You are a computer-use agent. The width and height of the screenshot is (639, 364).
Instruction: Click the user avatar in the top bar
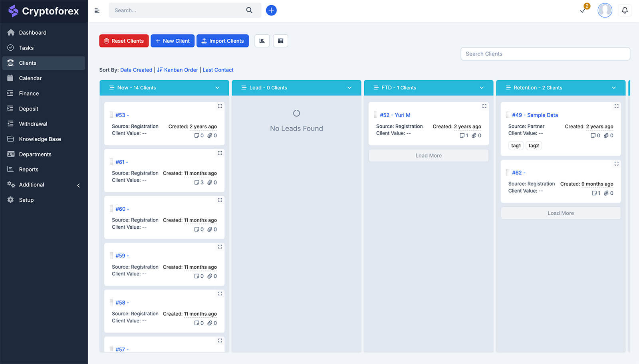(605, 10)
